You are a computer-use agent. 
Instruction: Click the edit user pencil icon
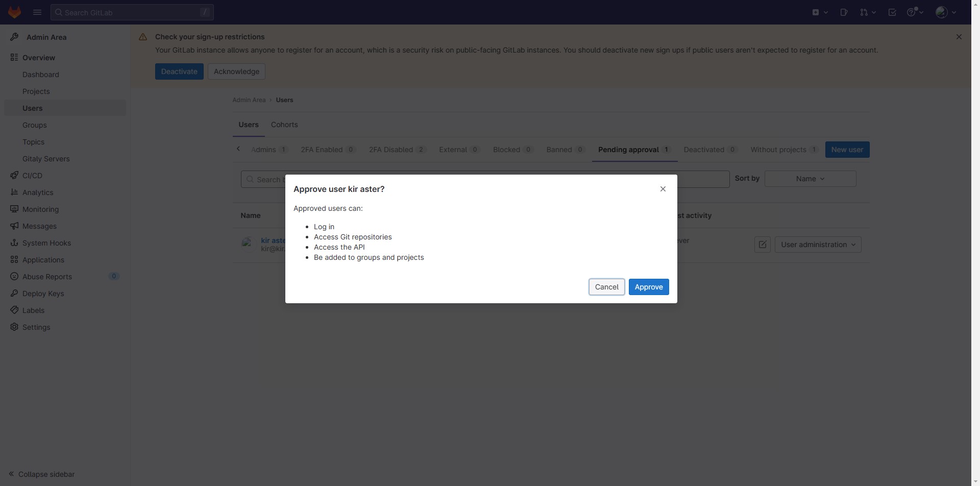pyautogui.click(x=763, y=245)
